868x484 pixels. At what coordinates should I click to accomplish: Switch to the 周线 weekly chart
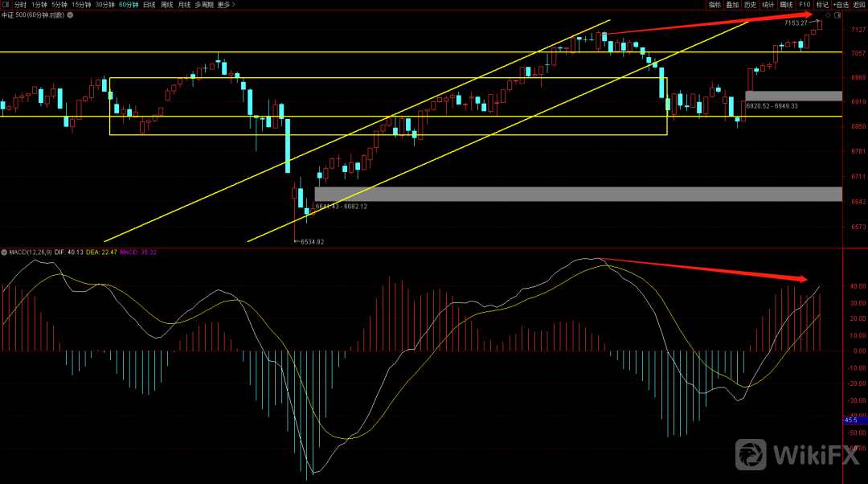(x=166, y=5)
